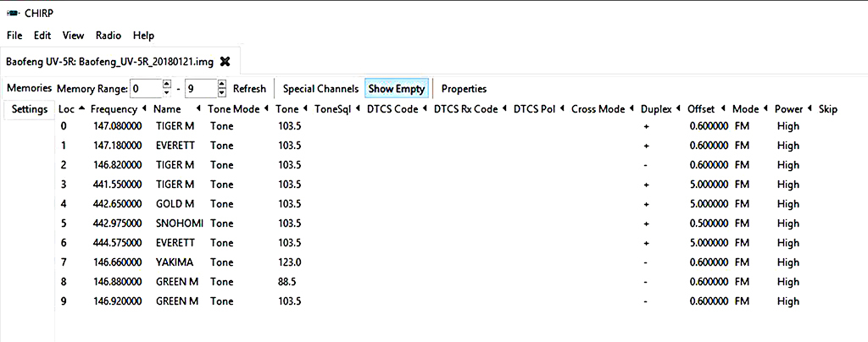Open the Edit menu
Screen dimensions: 868x342
(42, 36)
